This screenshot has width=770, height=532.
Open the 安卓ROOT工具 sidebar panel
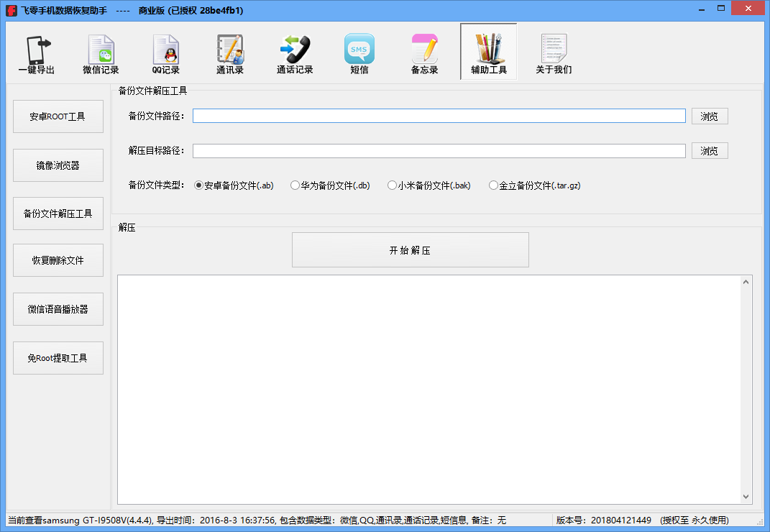[58, 116]
